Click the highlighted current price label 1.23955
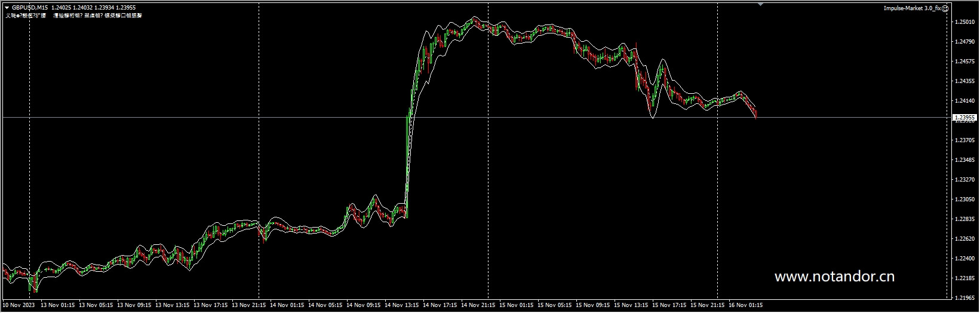This screenshot has height=313, width=980. click(x=965, y=118)
